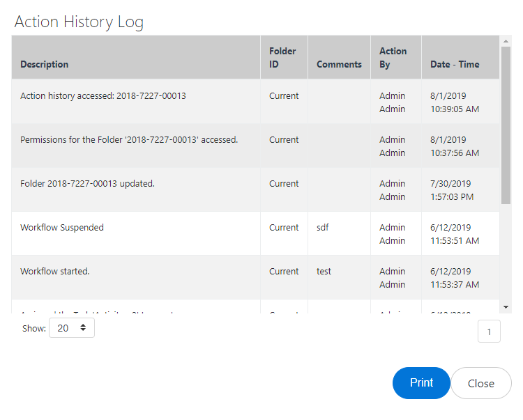
Task: Click the 7/30/2019 1:57:03 PM timestamp
Action: (452, 190)
